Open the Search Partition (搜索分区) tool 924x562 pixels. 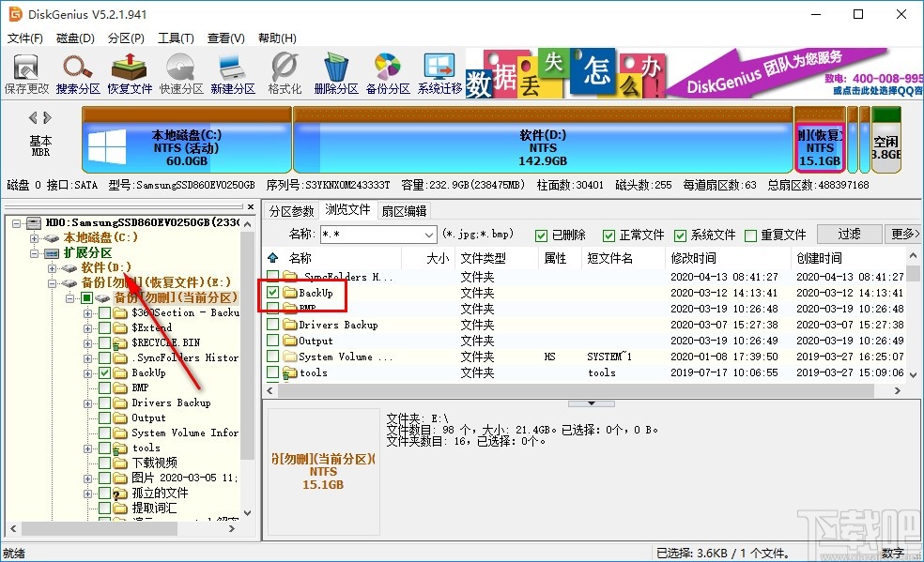[x=78, y=73]
